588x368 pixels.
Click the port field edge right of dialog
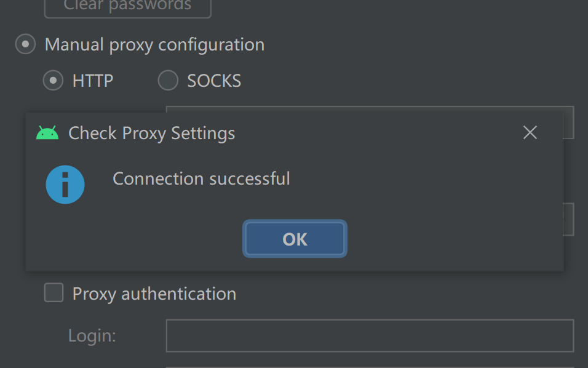click(569, 220)
